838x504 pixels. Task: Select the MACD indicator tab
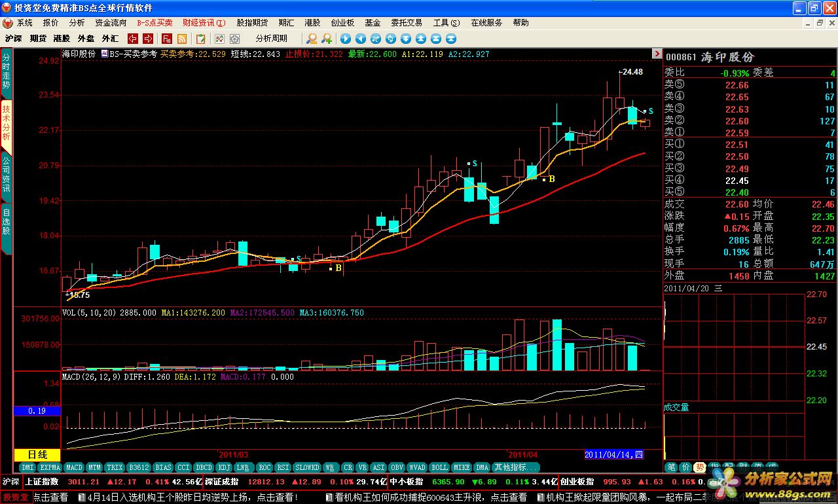click(74, 467)
